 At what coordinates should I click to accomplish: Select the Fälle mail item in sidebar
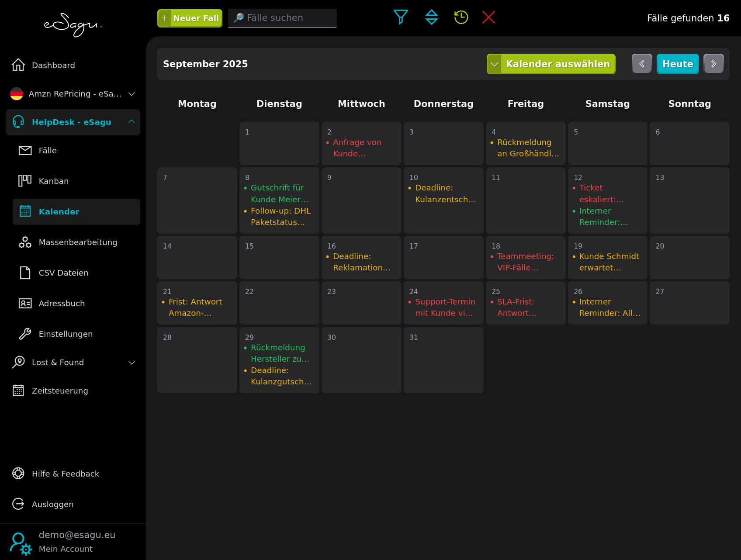point(47,150)
